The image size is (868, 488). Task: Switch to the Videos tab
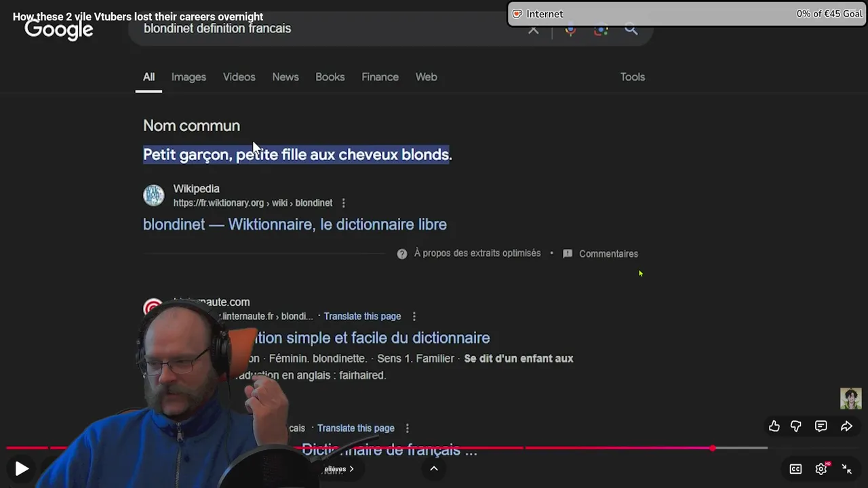point(239,77)
